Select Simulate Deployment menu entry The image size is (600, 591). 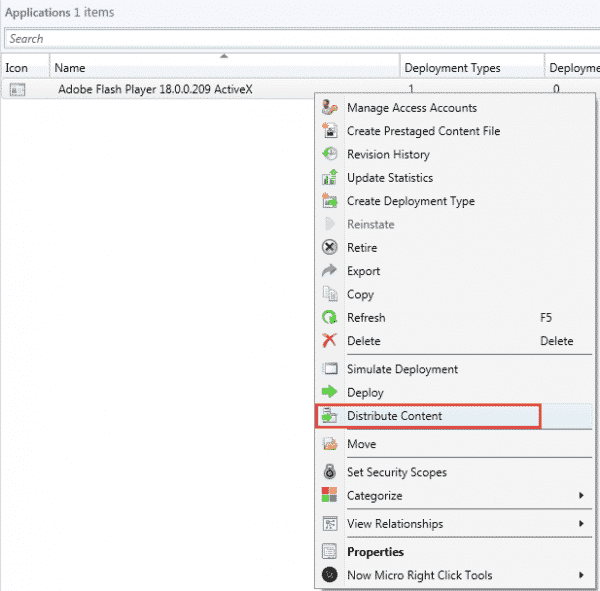tap(402, 369)
